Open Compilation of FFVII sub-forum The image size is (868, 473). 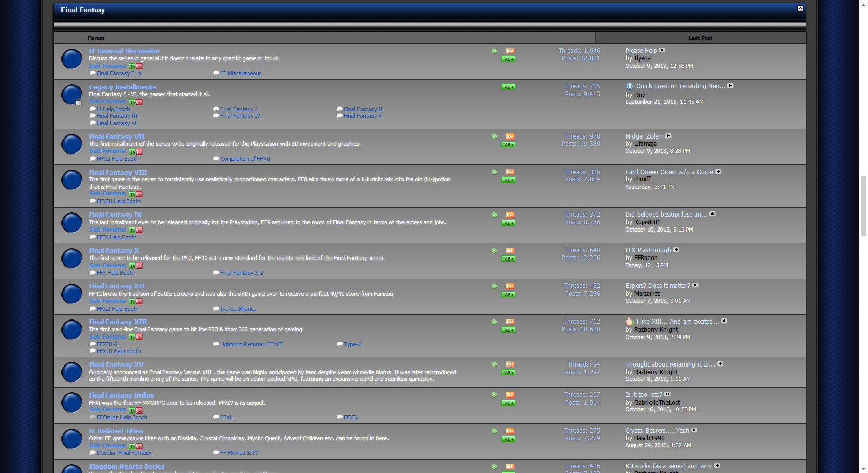point(245,159)
